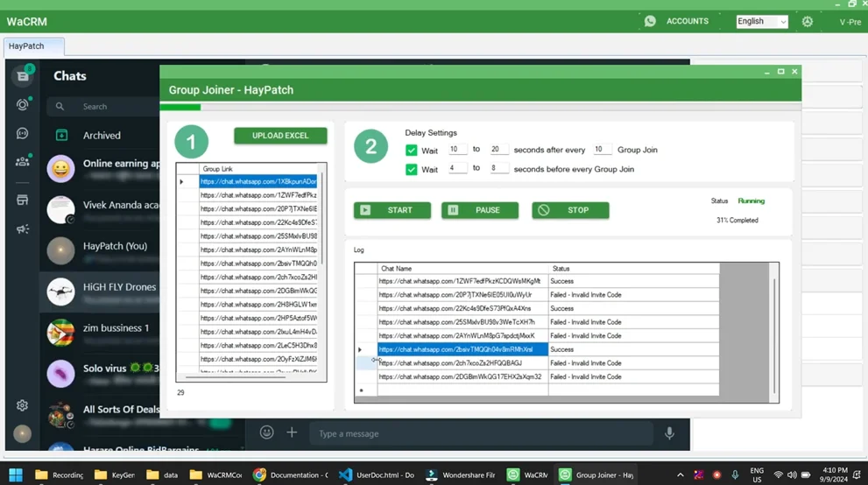
Task: Open WaCRM settings gear in top bar
Action: (807, 22)
